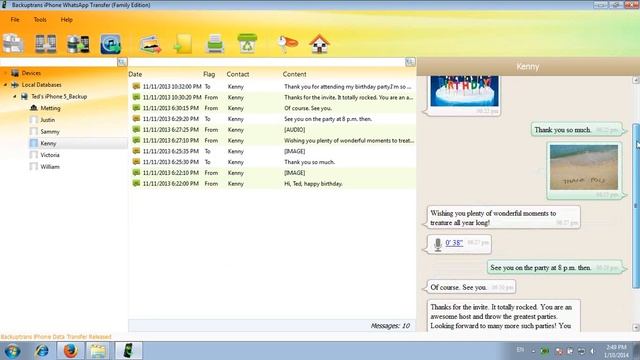Collapse the Local Databases tree node
640x360 pixels.
click(x=5, y=85)
